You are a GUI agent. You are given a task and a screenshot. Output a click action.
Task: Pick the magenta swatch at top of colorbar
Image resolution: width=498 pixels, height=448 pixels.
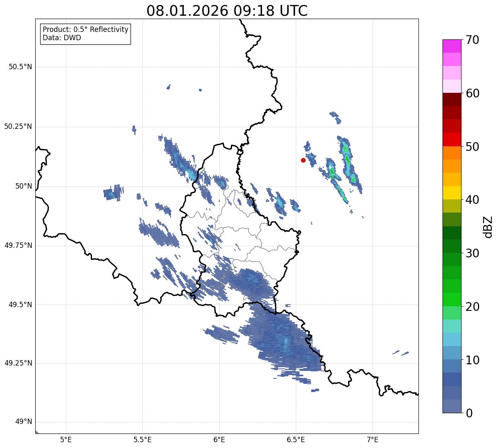452,46
